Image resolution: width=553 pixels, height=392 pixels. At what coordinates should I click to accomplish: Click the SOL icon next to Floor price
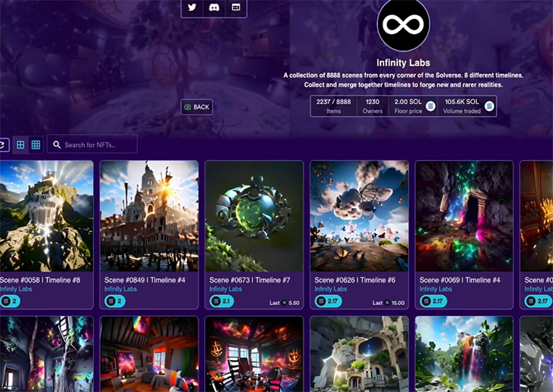pos(431,106)
